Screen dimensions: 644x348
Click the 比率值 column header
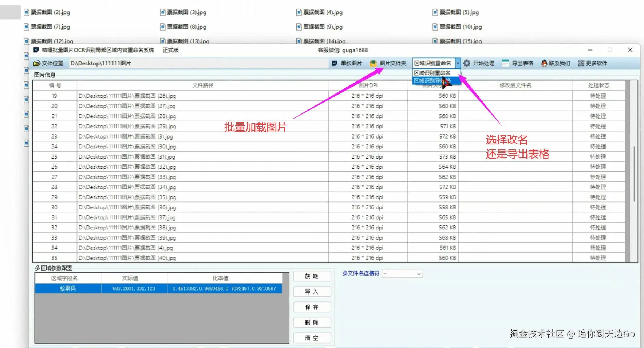pyautogui.click(x=224, y=278)
